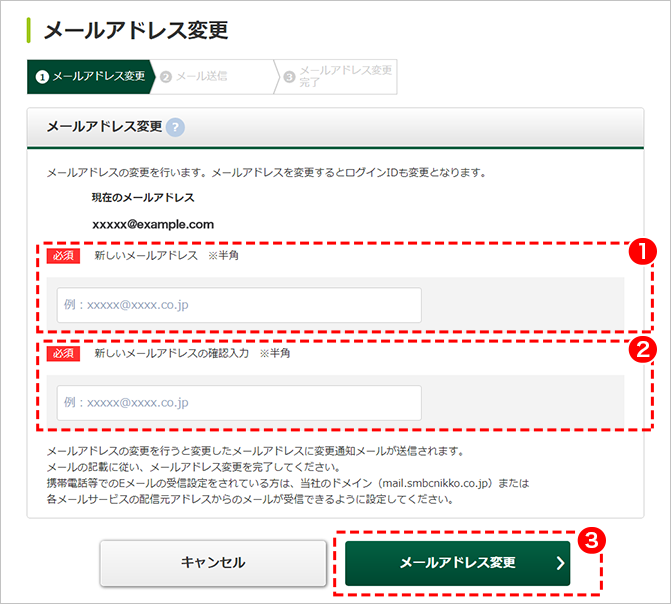Click the large メールアドレス変更 page title

(x=136, y=30)
